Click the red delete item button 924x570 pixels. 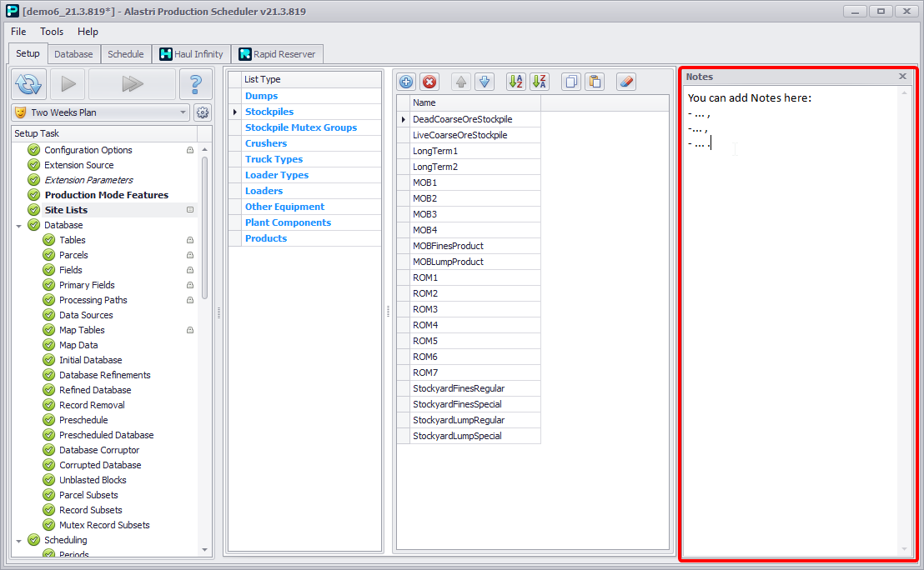coord(429,82)
